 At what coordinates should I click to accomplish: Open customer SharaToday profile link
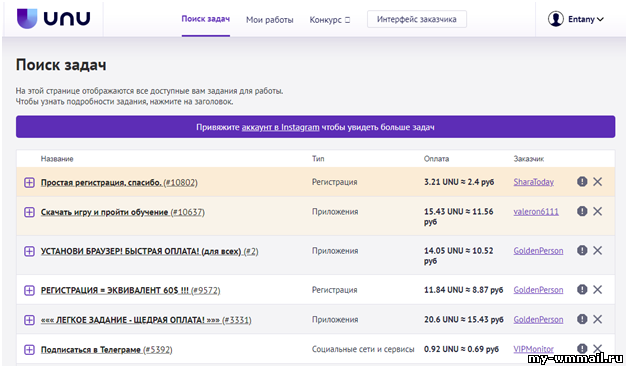(x=533, y=182)
